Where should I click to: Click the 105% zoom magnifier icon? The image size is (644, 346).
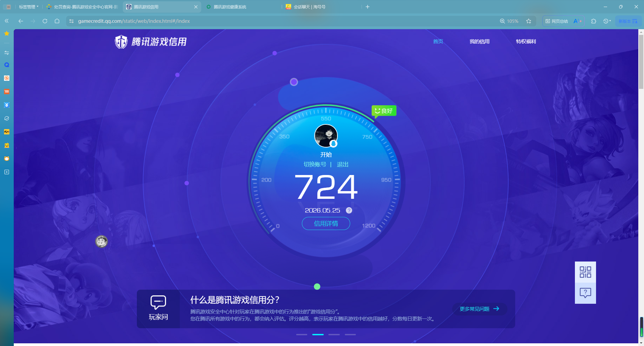click(502, 21)
